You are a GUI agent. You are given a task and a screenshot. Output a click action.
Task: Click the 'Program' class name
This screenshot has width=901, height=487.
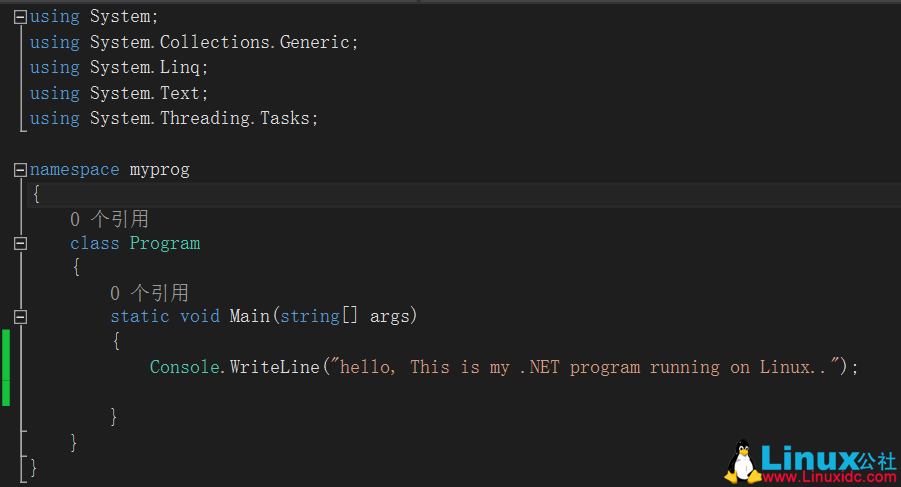point(165,244)
